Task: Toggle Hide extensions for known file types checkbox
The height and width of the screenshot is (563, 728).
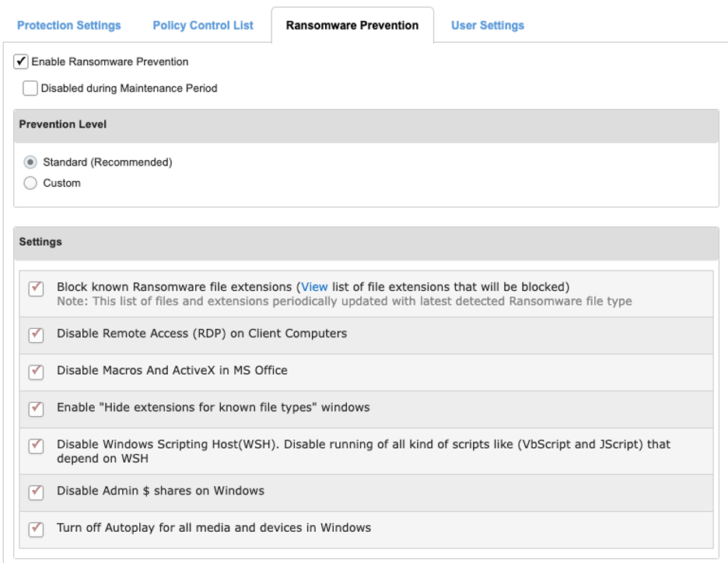Action: [36, 408]
